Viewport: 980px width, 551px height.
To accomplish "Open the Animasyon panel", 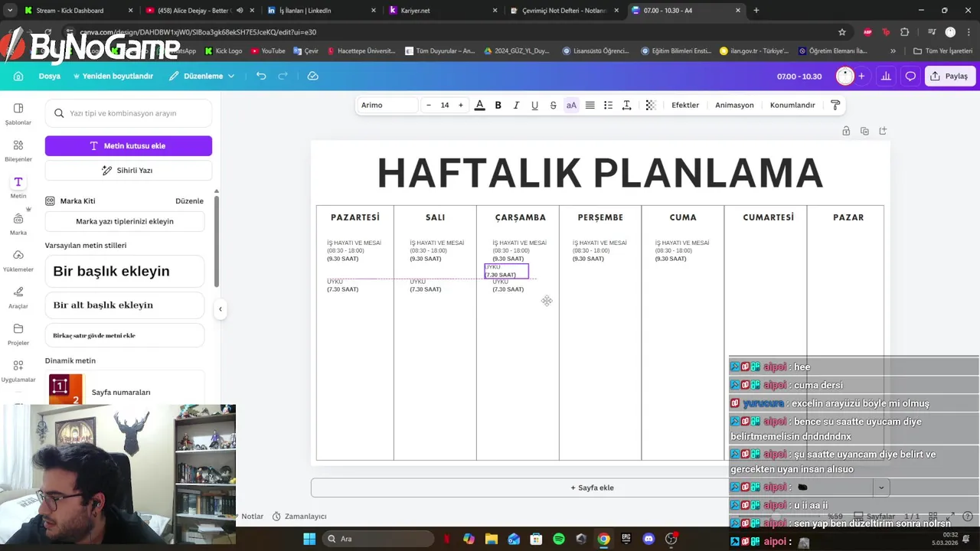I will (734, 105).
